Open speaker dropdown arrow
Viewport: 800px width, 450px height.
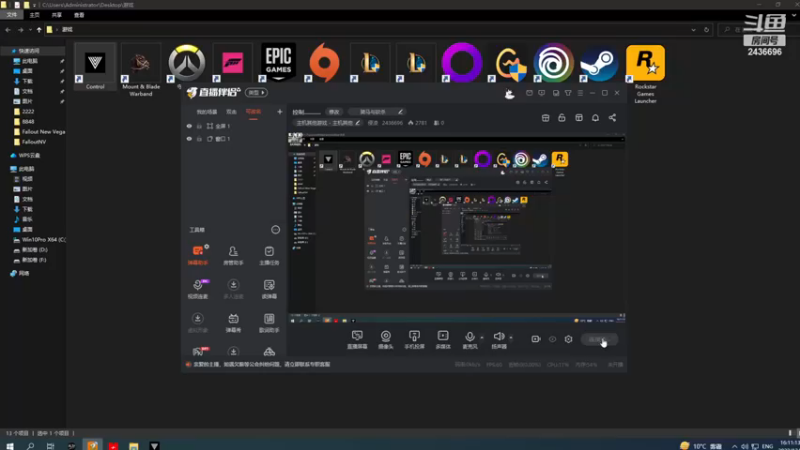pyautogui.click(x=511, y=337)
